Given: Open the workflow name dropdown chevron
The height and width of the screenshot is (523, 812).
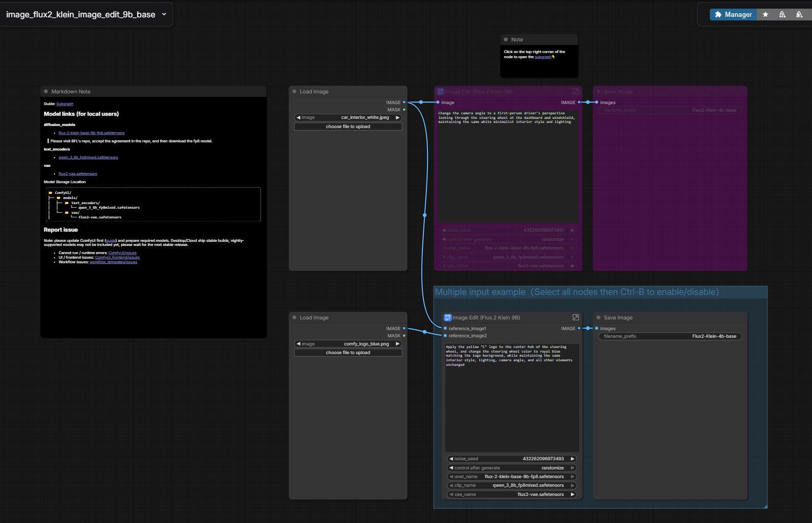Looking at the screenshot, I should click(164, 14).
